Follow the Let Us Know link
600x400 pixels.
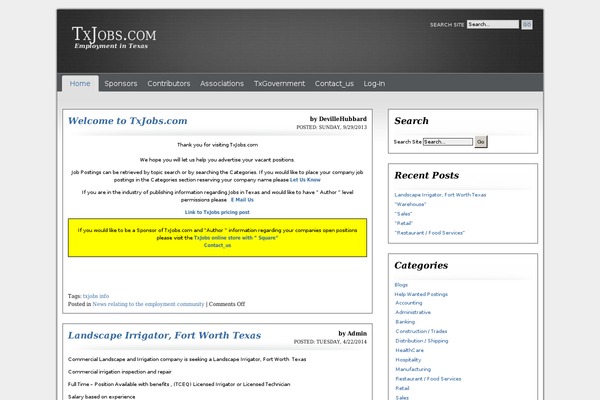(305, 180)
